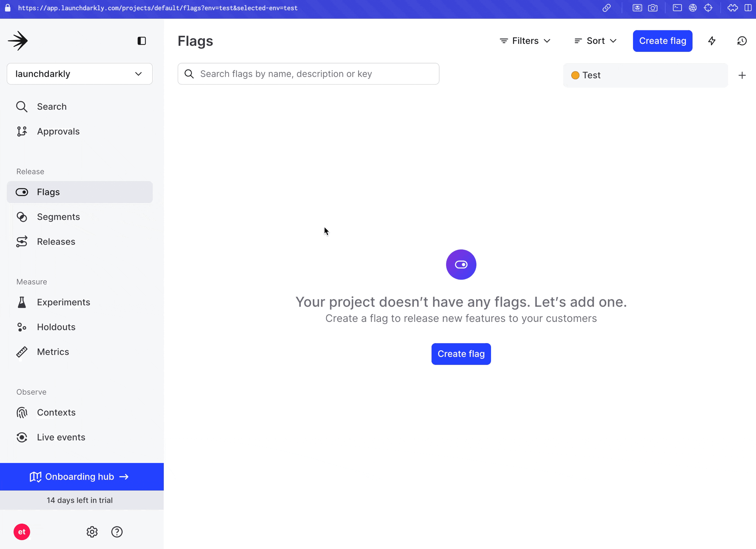Open Contexts under Observe

tap(80, 412)
